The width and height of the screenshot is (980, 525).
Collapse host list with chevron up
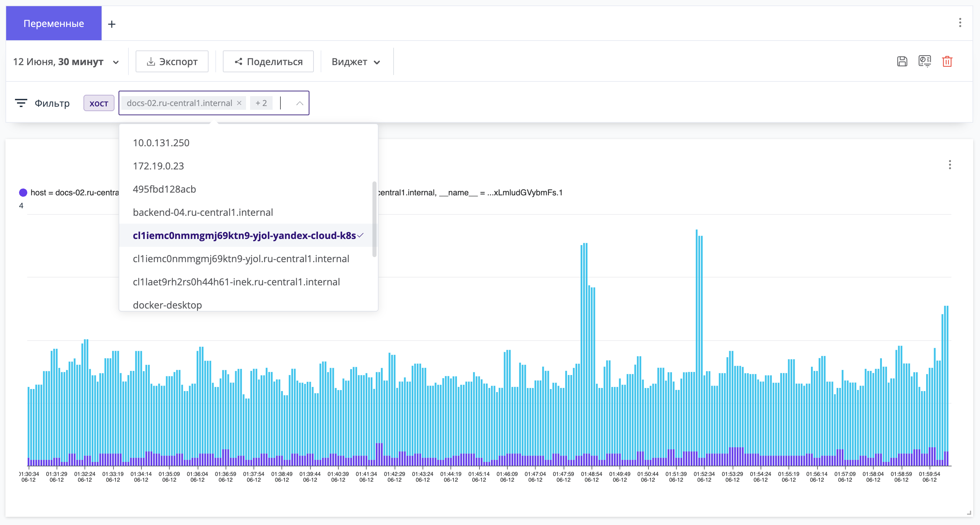[300, 103]
